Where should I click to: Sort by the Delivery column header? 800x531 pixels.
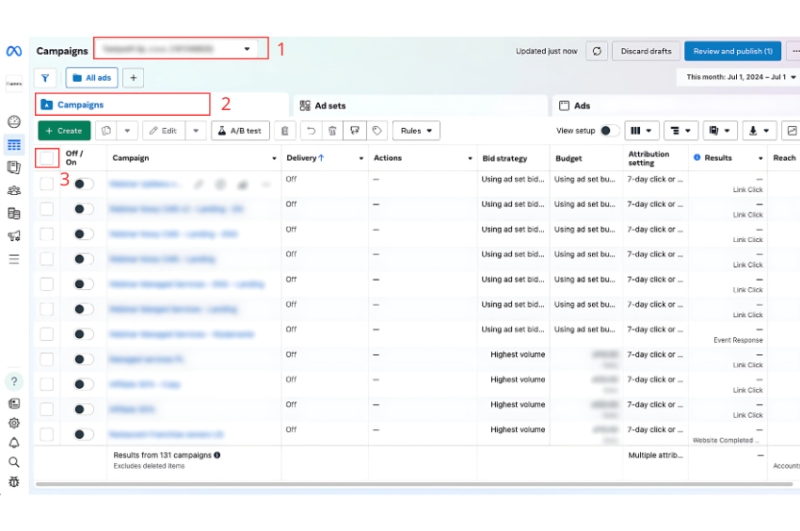[305, 158]
